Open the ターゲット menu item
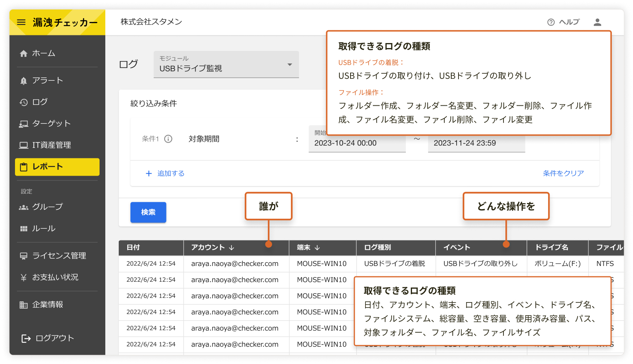The width and height of the screenshot is (633, 364). [57, 124]
